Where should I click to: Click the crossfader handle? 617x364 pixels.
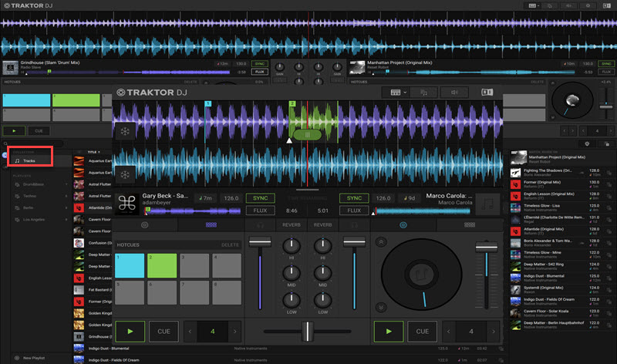(x=307, y=332)
